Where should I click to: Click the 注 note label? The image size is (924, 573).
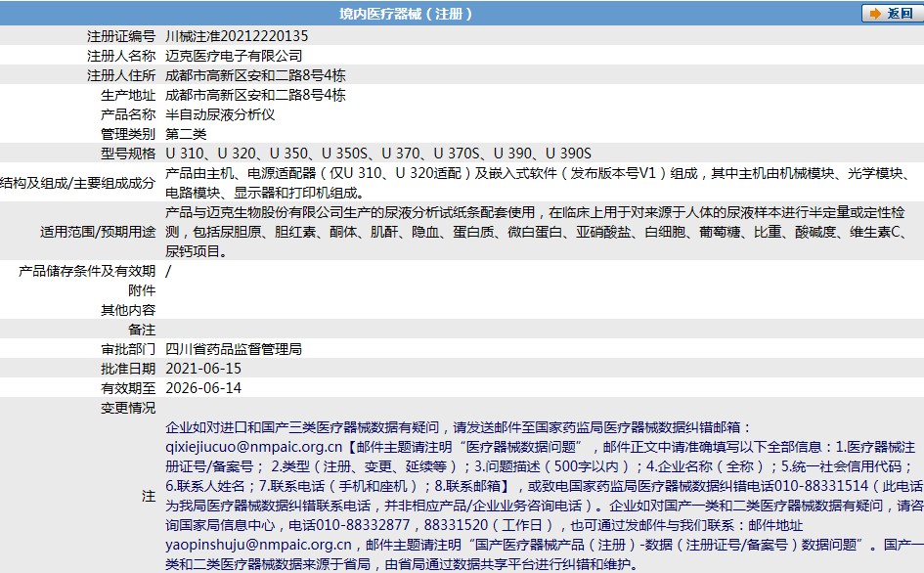pos(149,496)
